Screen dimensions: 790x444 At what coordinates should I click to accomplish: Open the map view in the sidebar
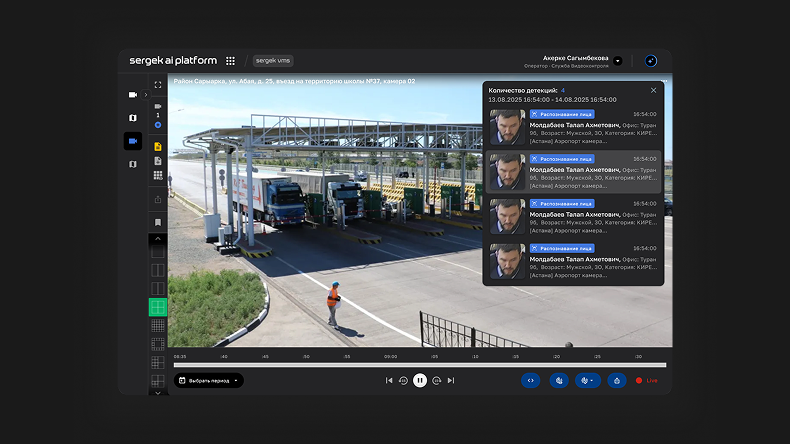[x=132, y=118]
